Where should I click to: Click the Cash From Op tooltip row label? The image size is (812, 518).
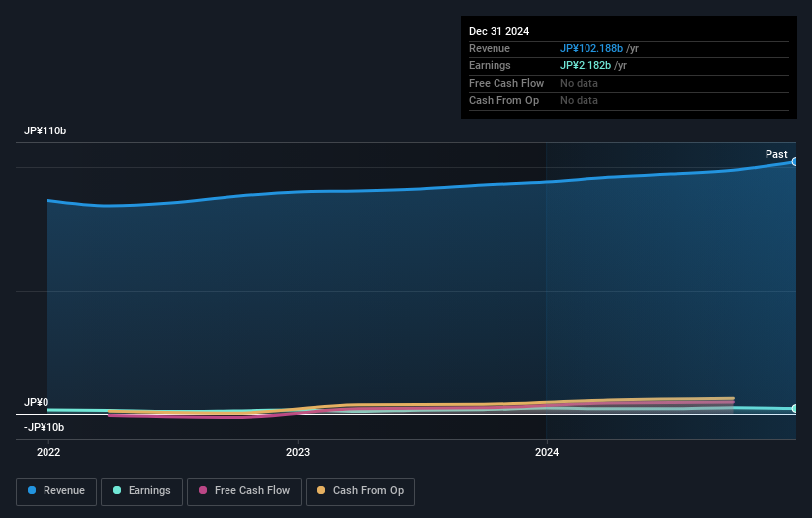(503, 101)
